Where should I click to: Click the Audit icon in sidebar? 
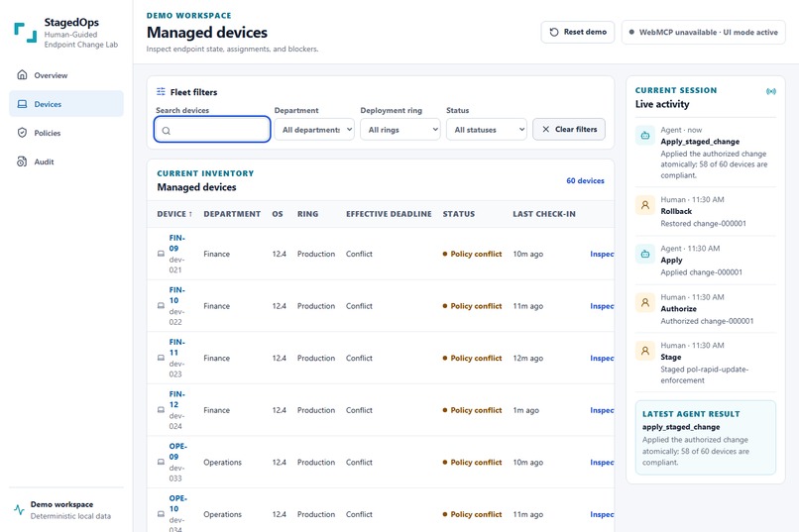coord(22,161)
